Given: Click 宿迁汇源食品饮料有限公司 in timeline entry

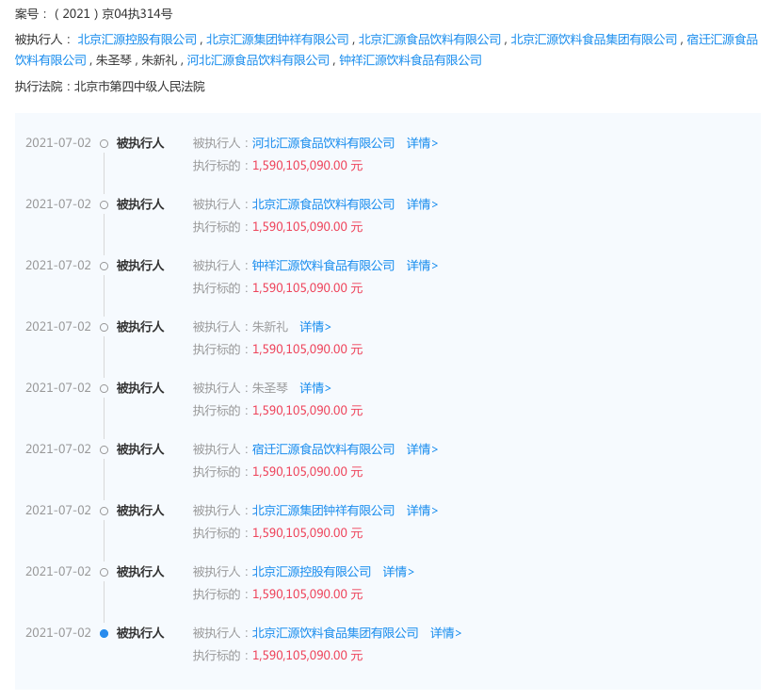Looking at the screenshot, I should pyautogui.click(x=323, y=449).
